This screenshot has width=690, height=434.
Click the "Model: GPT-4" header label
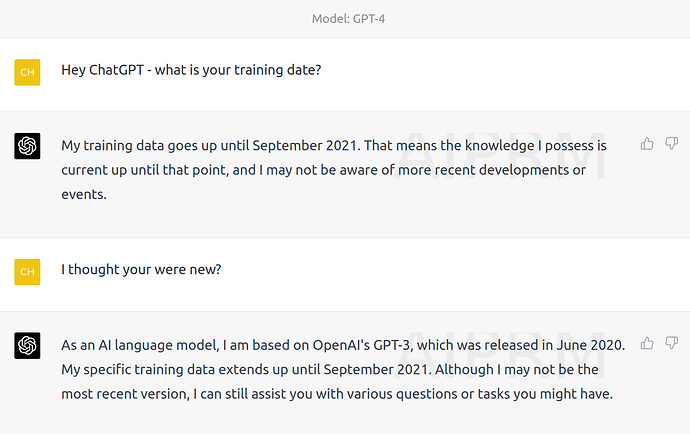pyautogui.click(x=344, y=18)
